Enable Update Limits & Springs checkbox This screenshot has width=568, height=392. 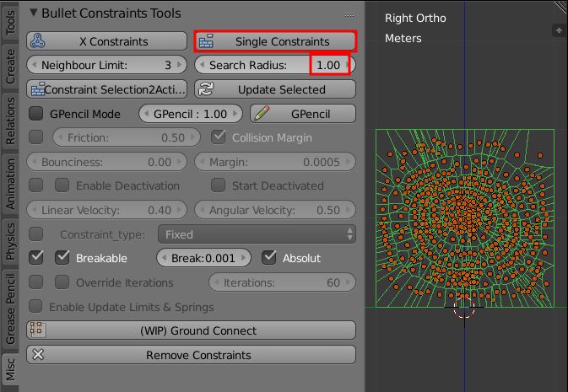tap(35, 306)
